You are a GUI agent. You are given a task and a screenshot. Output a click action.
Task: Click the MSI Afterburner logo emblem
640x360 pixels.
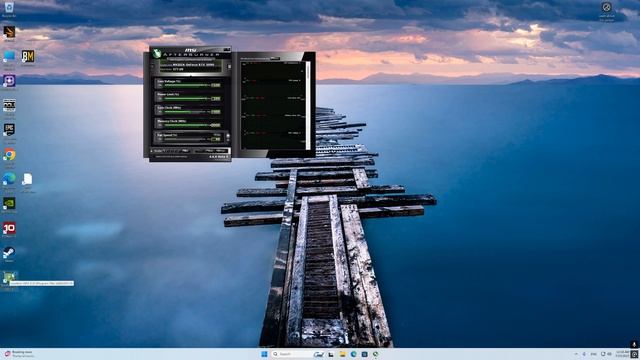[x=157, y=53]
